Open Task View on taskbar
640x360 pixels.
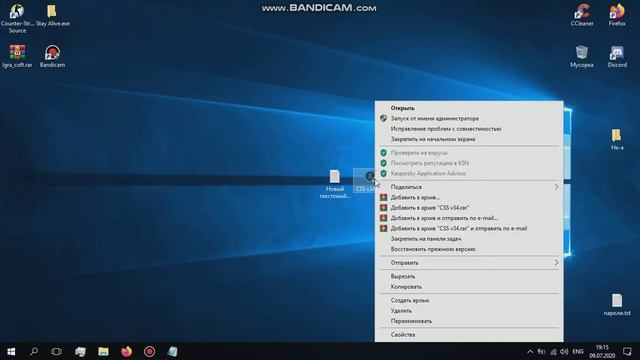(56, 351)
